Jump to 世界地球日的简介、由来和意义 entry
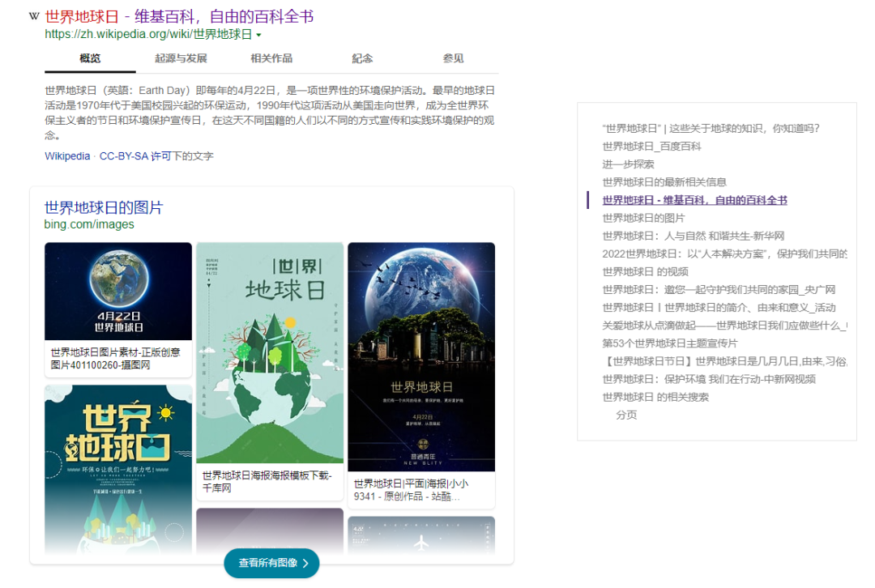This screenshot has width=875, height=588. (719, 308)
